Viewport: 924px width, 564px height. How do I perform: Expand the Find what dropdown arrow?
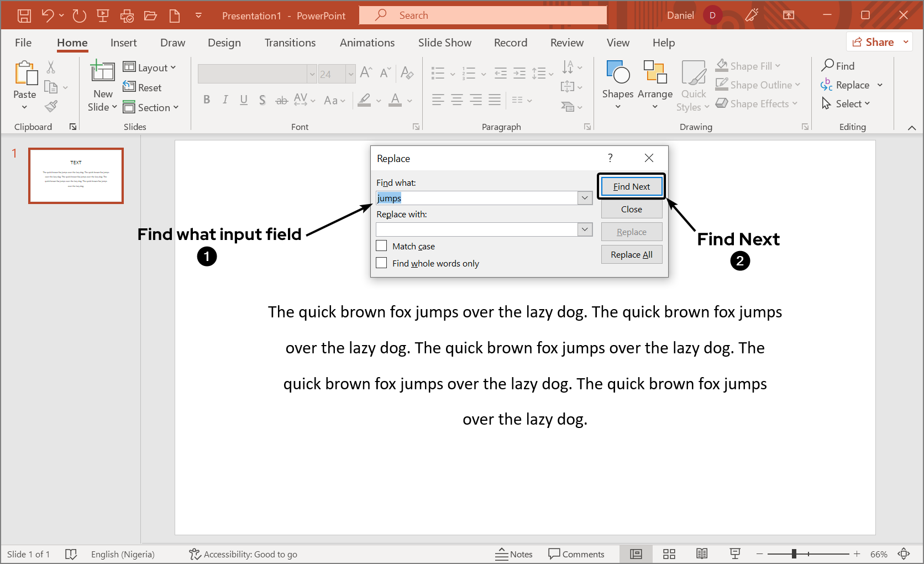tap(585, 198)
